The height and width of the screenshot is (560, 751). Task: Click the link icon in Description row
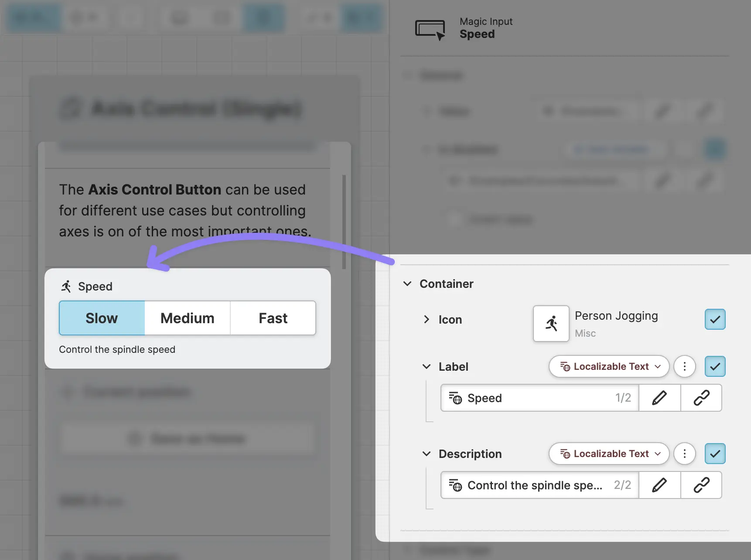coord(701,485)
